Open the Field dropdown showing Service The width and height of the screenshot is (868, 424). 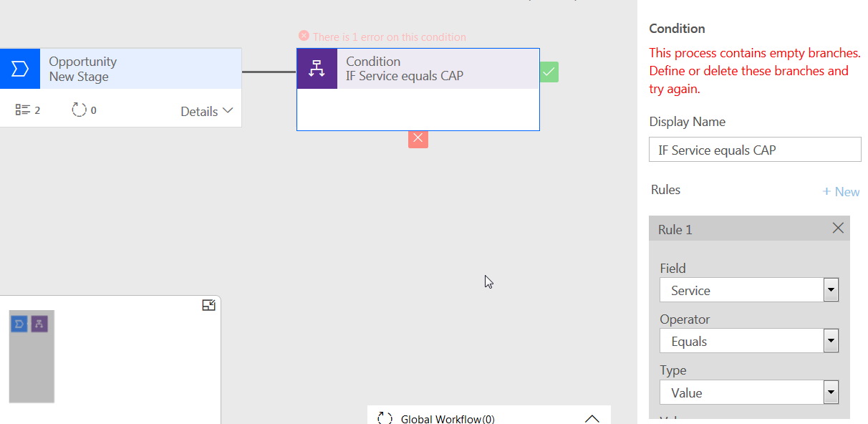pos(831,291)
